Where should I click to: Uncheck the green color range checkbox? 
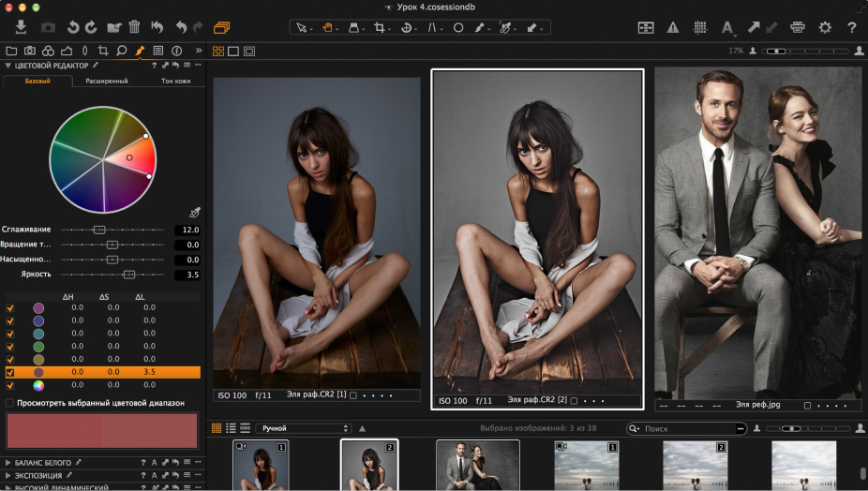[10, 346]
